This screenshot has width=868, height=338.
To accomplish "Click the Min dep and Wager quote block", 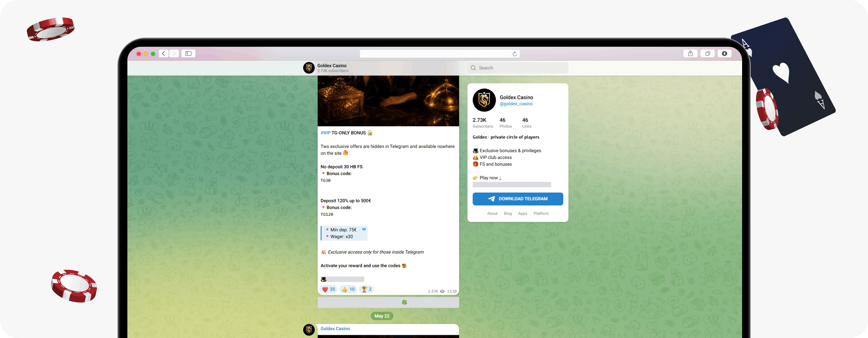I will (x=344, y=233).
